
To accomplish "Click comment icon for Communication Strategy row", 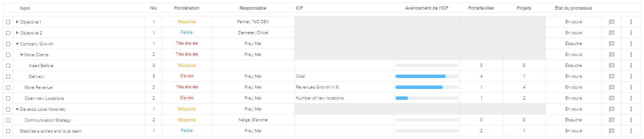I will pos(611,120).
